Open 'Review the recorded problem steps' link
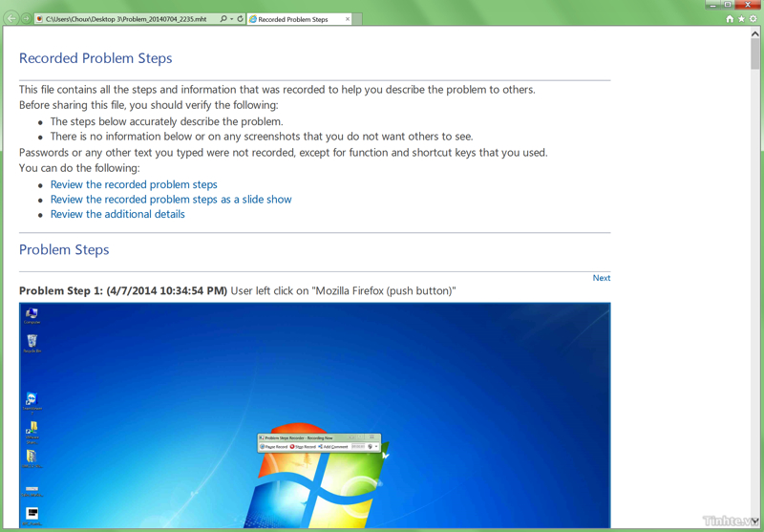764x532 pixels. 134,184
